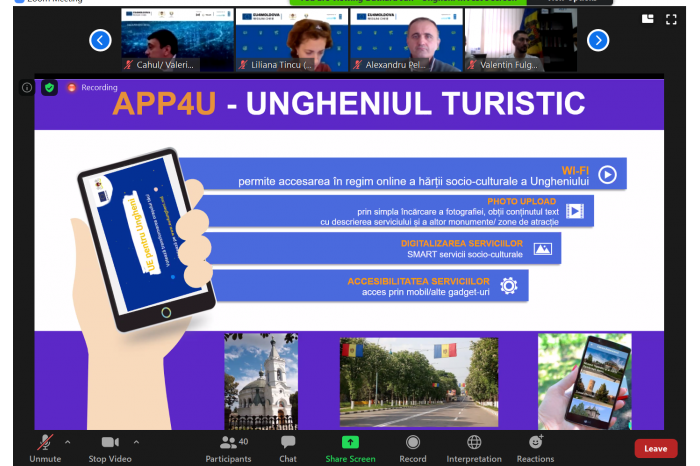The image size is (700, 466).
Task: Open Interpretation language globe
Action: tap(474, 444)
